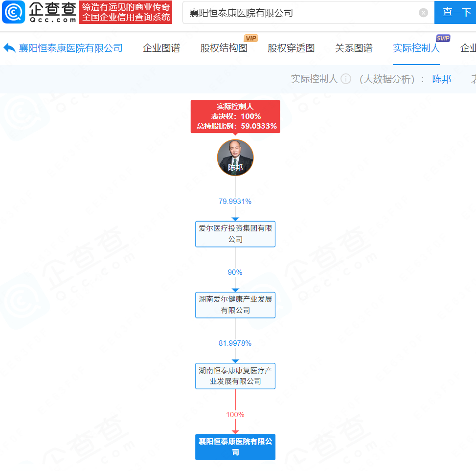Image resolution: width=476 pixels, height=471 pixels.
Task: Click the 90% share label
Action: pos(235,272)
